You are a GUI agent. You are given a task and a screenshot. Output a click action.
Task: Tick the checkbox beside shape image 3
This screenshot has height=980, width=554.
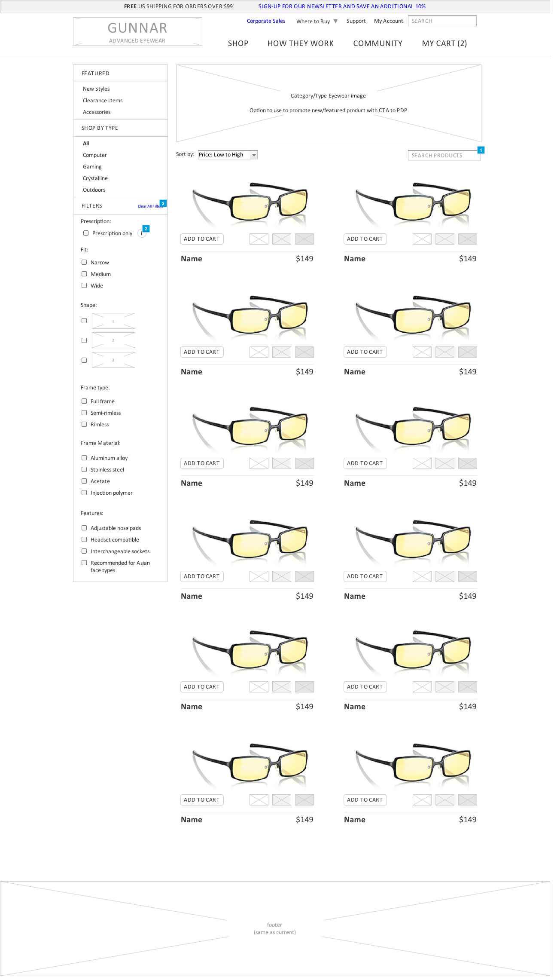coord(84,360)
